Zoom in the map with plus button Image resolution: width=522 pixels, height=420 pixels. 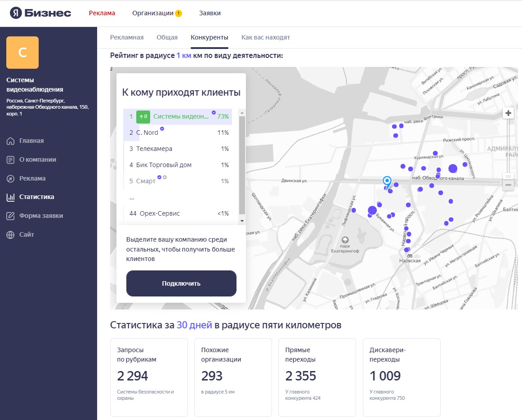tap(508, 113)
